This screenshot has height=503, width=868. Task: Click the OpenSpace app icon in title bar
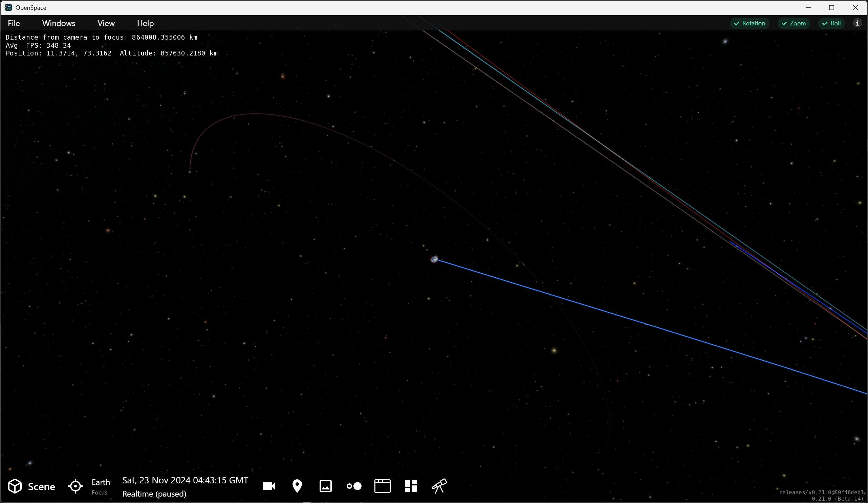coord(8,7)
